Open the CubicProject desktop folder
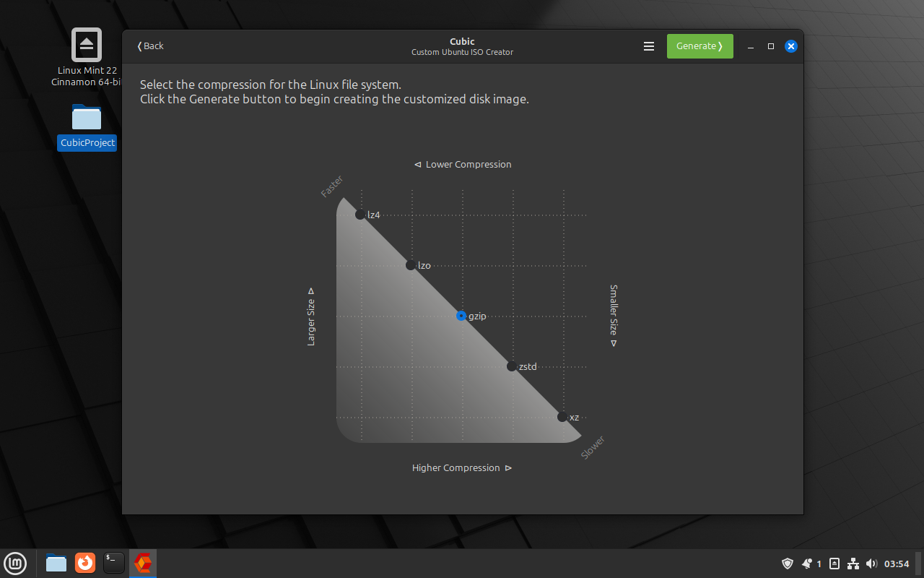This screenshot has width=924, height=578. tap(87, 117)
